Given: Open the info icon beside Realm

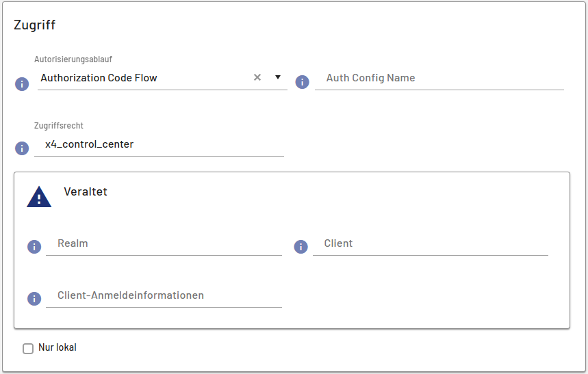Looking at the screenshot, I should [x=34, y=247].
